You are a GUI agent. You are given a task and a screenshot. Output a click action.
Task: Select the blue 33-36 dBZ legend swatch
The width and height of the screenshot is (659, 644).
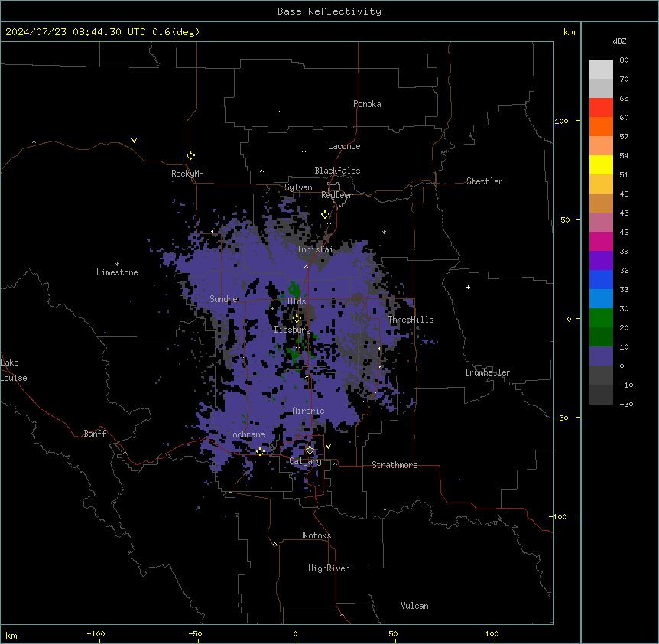[601, 279]
